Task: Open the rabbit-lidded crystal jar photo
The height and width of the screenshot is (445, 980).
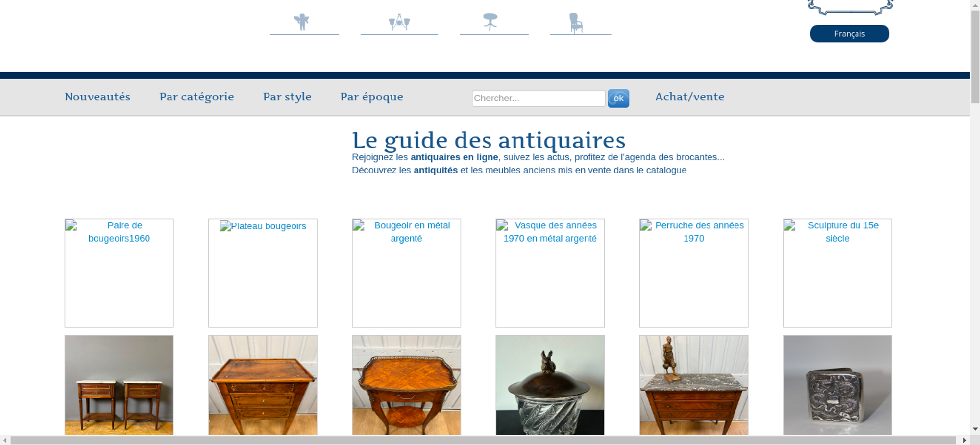Action: [x=550, y=385]
